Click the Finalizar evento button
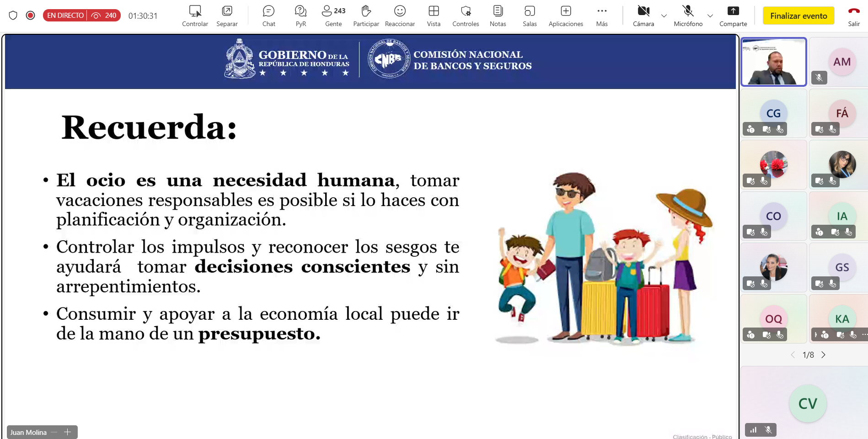 coord(798,16)
